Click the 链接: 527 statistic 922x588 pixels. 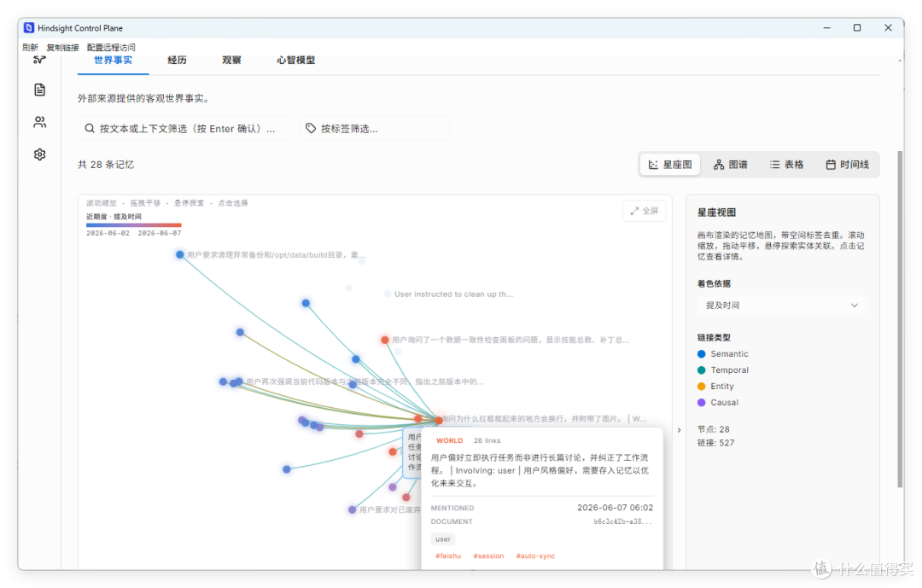pyautogui.click(x=715, y=443)
